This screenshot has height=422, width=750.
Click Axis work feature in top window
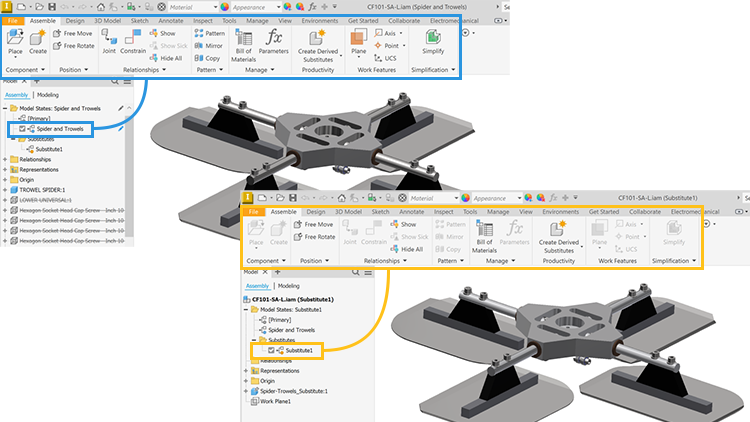coord(389,33)
